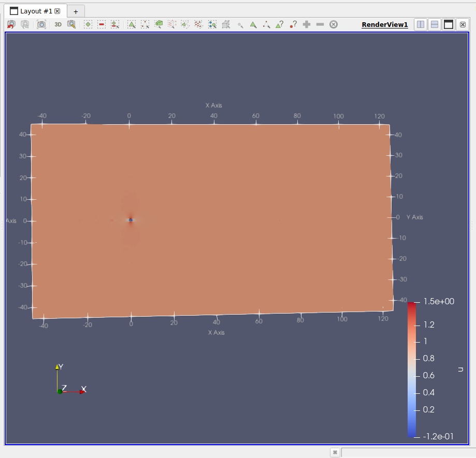Image resolution: width=476 pixels, height=458 pixels.
Task: Activate the Zoom to Box tool
Action: (72, 24)
